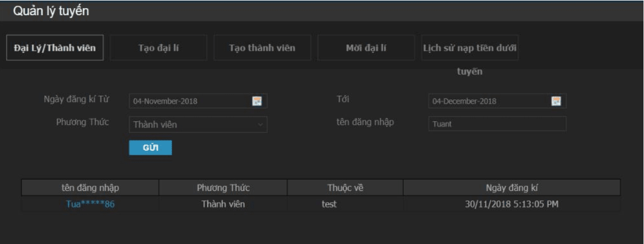Click the tên đăng nhập input with Tuant

[497, 124]
